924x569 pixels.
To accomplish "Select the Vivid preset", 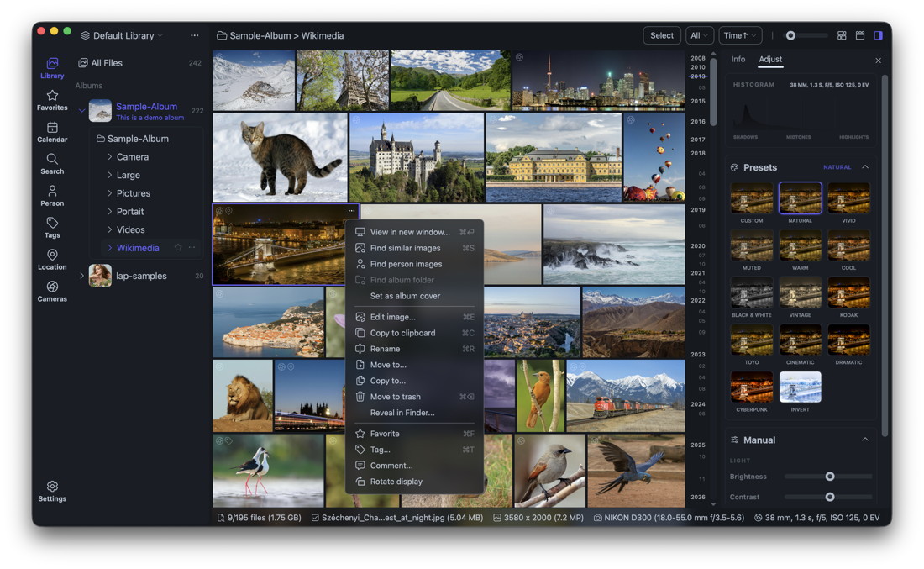I will [x=848, y=198].
